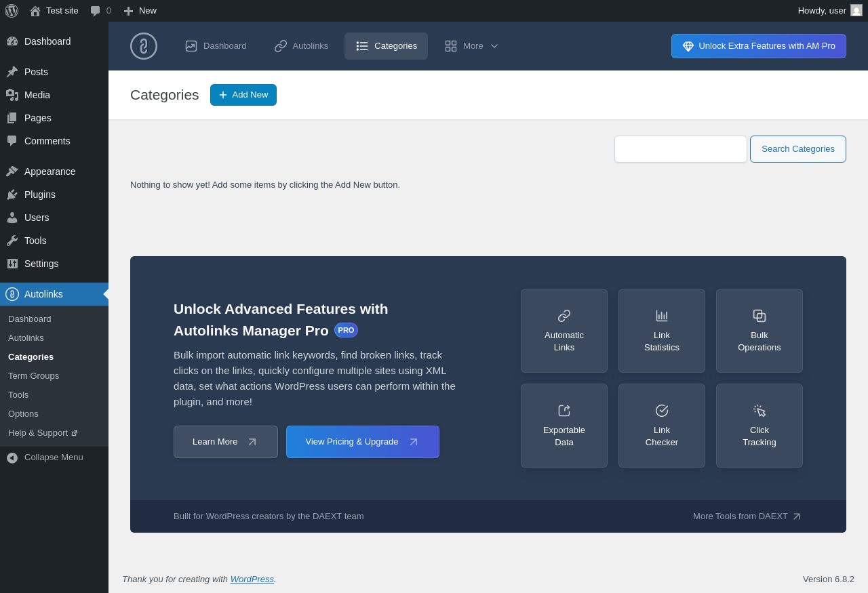This screenshot has height=593, width=868.
Task: Click the Learn More button
Action: point(226,442)
